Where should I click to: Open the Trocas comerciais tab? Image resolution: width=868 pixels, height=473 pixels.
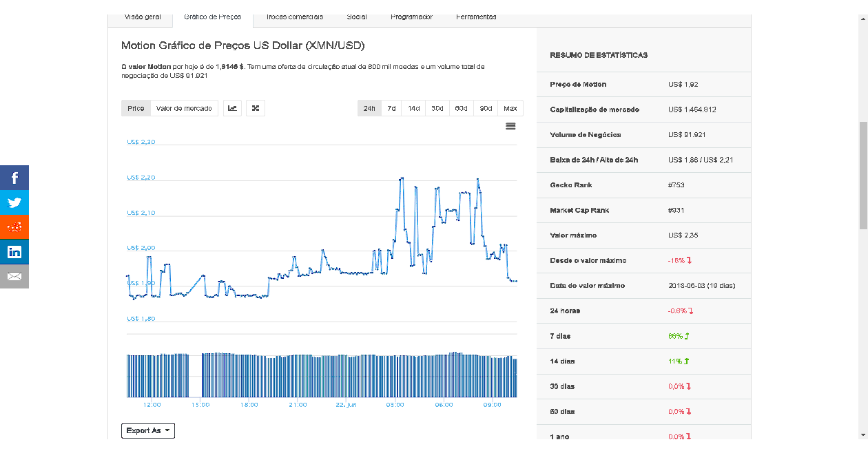[294, 17]
